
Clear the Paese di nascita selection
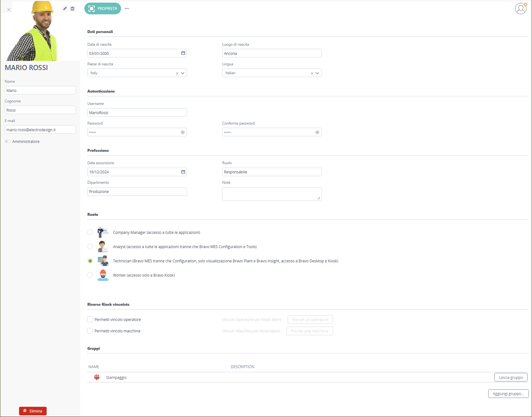[177, 73]
